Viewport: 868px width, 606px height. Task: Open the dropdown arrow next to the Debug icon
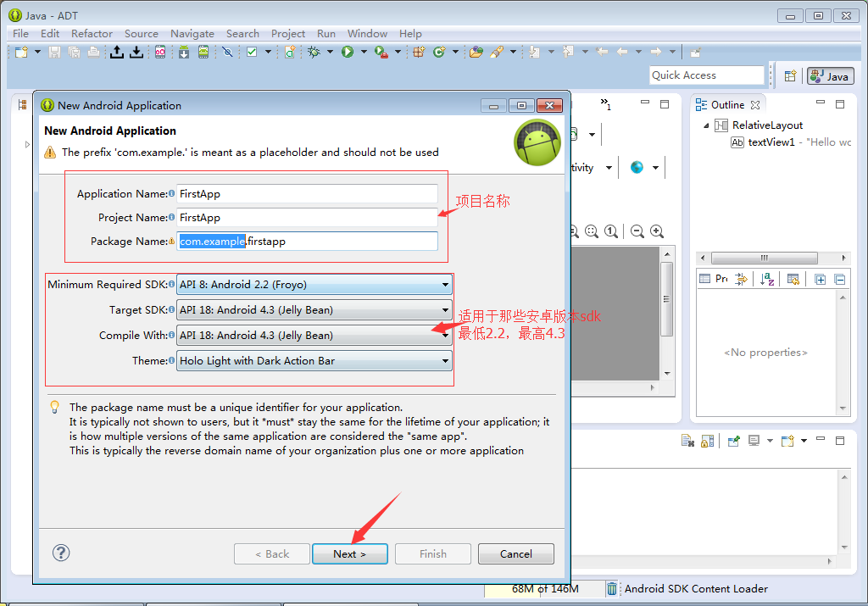330,52
